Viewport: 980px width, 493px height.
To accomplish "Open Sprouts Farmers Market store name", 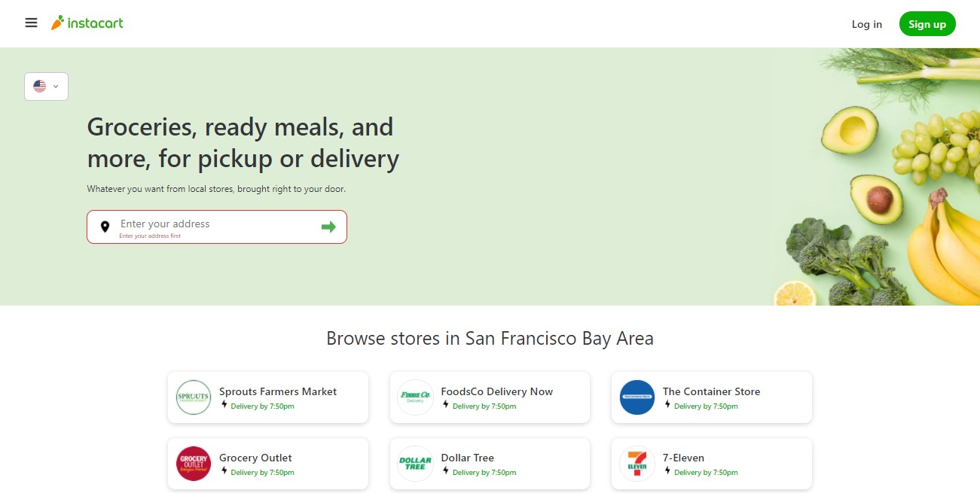I will coord(278,391).
